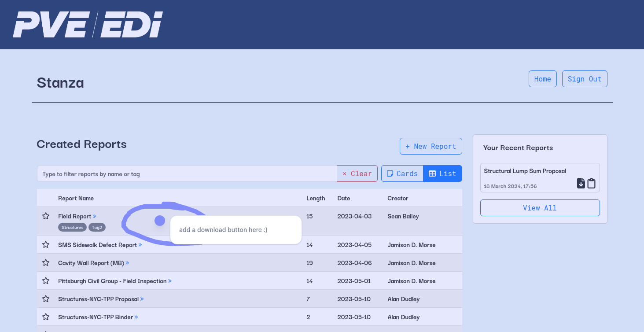Click the clipboard icon on recent report

pos(592,183)
